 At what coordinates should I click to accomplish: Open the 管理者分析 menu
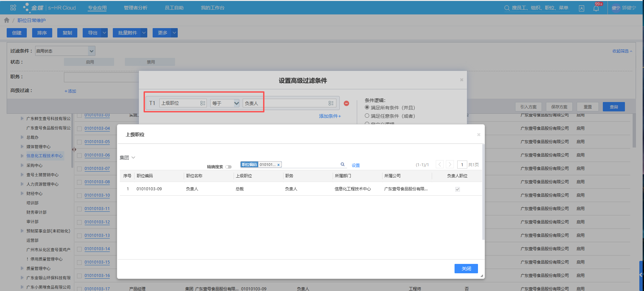136,8
